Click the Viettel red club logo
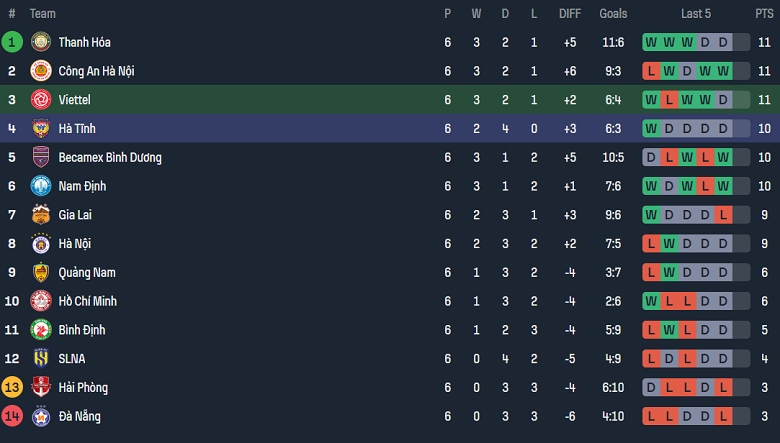780x443 pixels. pyautogui.click(x=41, y=100)
